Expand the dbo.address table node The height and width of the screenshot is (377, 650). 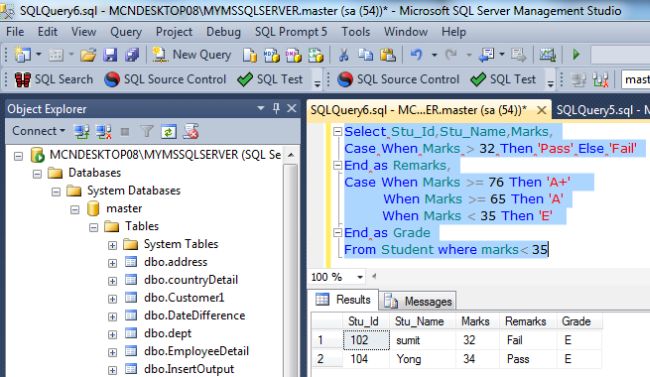point(112,263)
